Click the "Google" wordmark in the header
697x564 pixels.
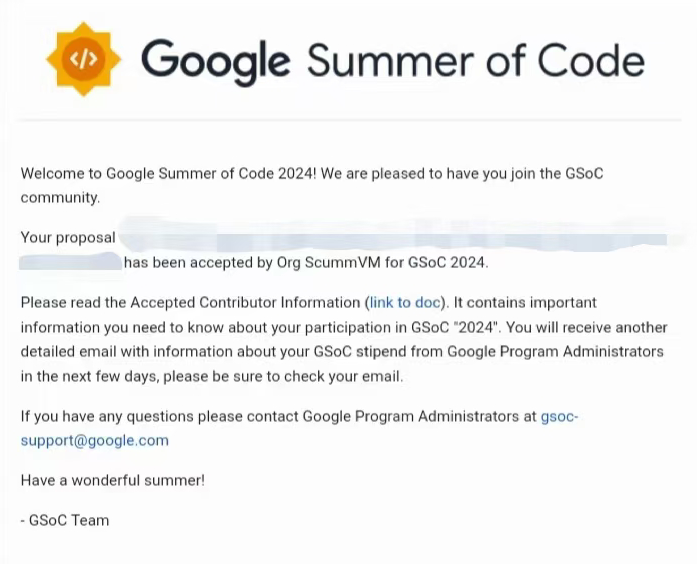pos(216,61)
